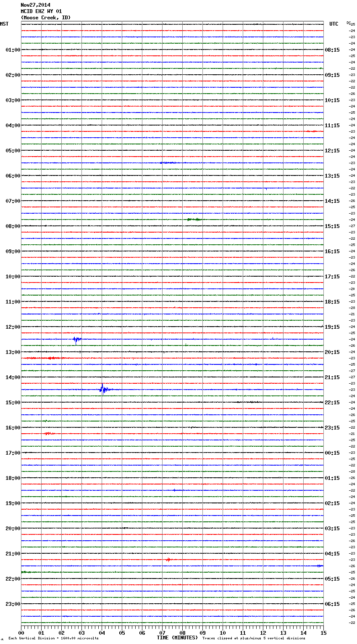Click the red burst just after 16:00 MST
This screenshot has width=357, height=644.
tap(49, 433)
